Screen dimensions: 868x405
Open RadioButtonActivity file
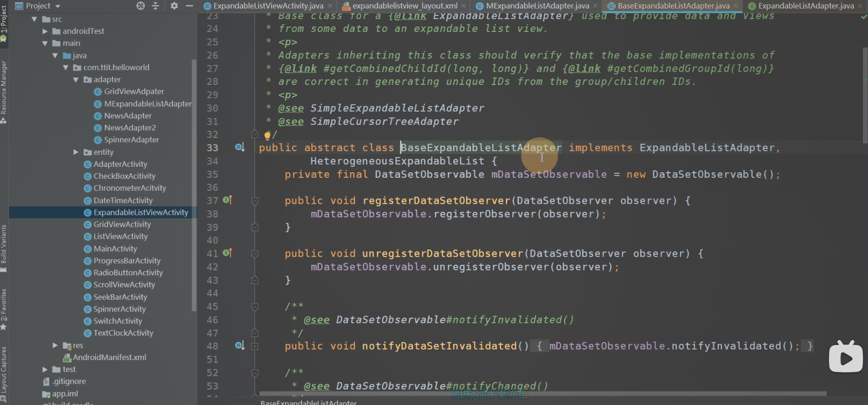coord(123,273)
